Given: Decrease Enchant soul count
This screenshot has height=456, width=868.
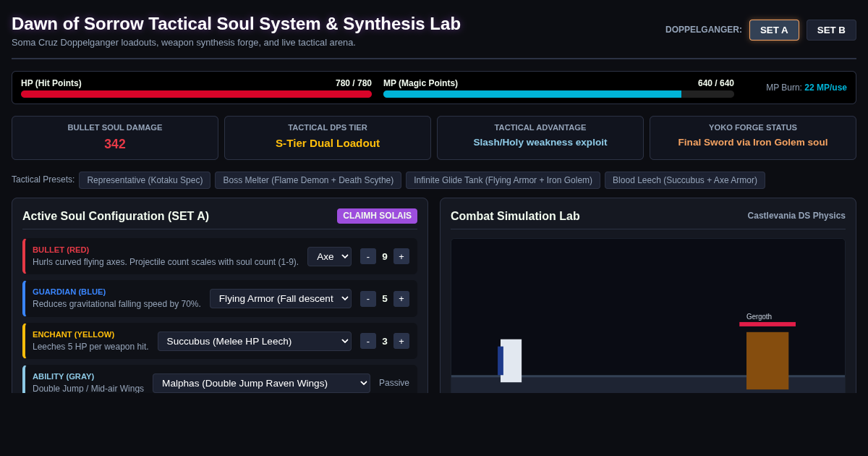Looking at the screenshot, I should 368,341.
